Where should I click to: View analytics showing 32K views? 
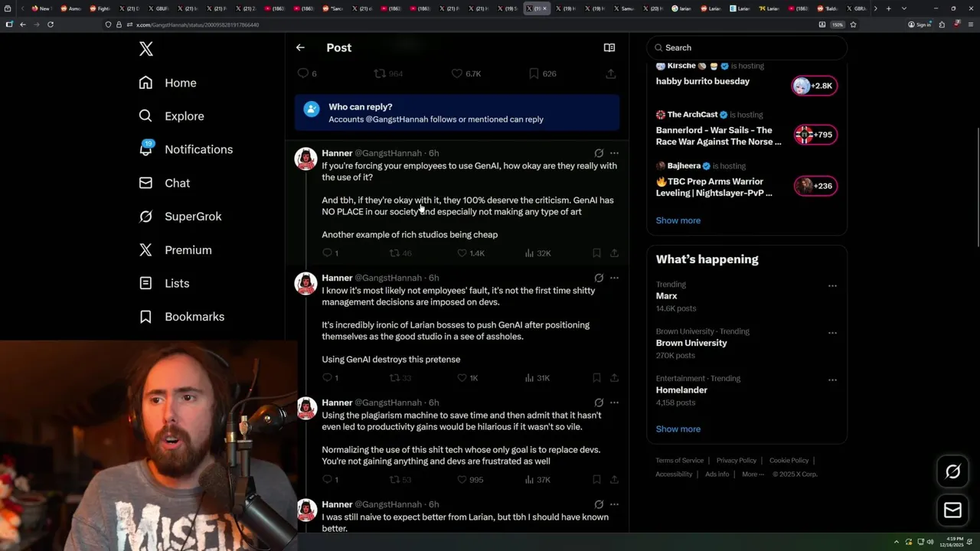click(x=537, y=253)
